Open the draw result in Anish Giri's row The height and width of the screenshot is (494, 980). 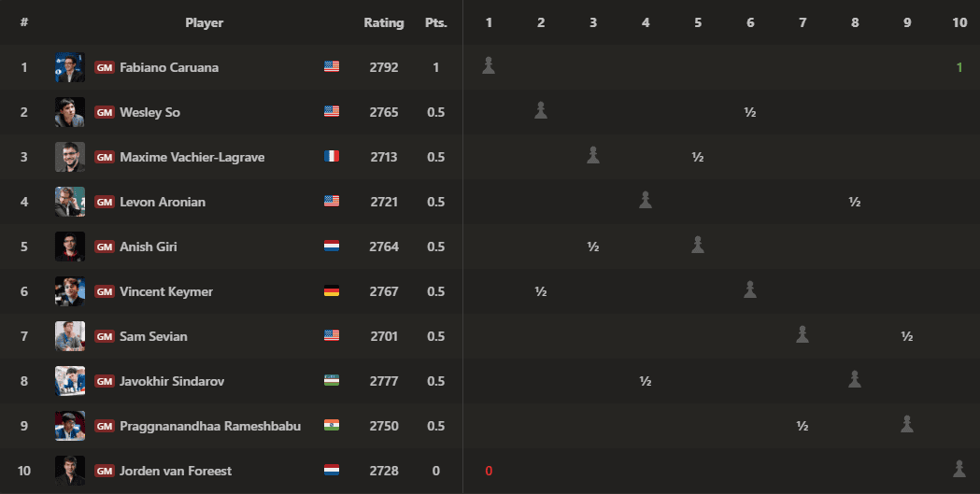click(593, 247)
